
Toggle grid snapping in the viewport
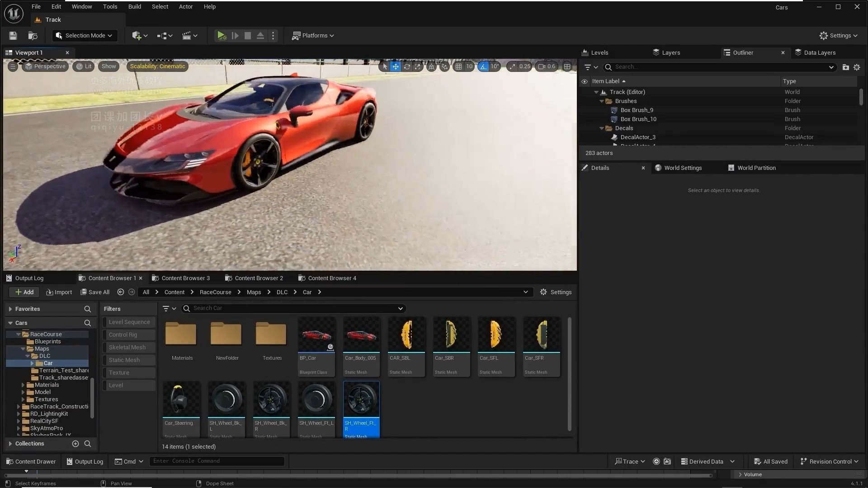click(x=458, y=66)
